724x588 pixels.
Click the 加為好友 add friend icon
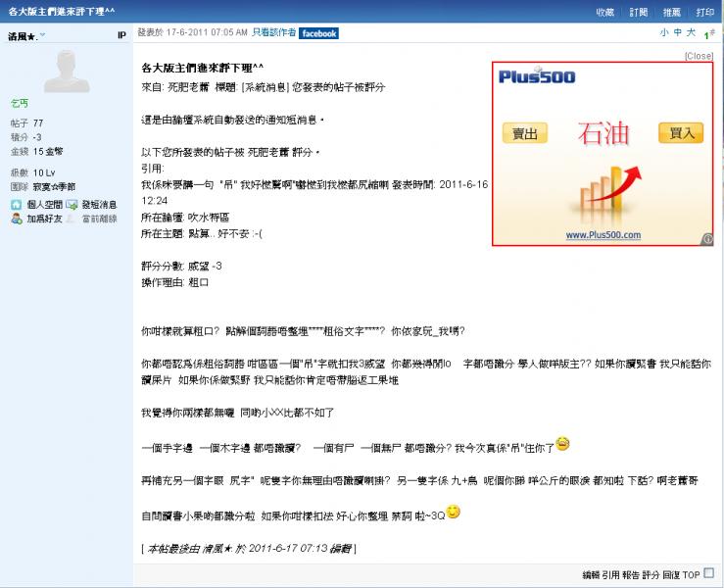click(17, 219)
